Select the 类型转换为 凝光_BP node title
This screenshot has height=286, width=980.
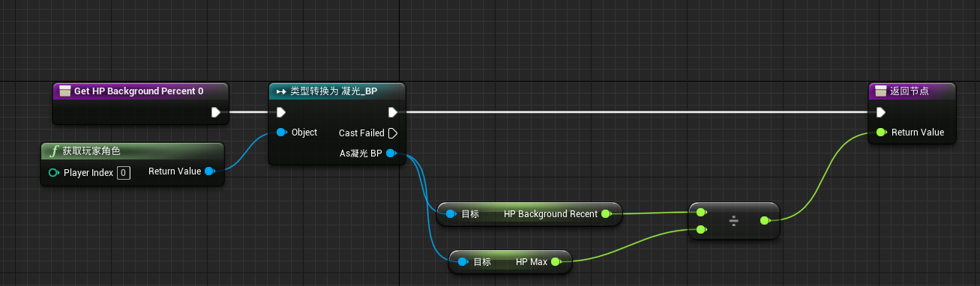click(334, 91)
